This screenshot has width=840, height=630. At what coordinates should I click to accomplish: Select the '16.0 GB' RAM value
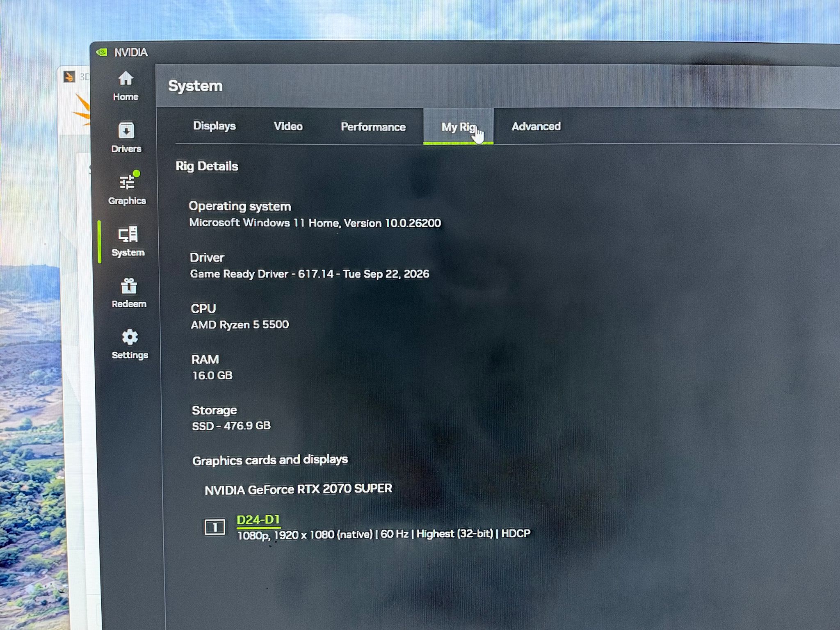[212, 376]
